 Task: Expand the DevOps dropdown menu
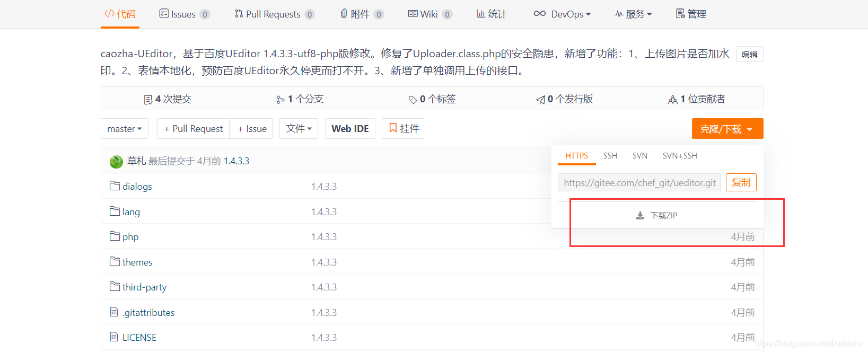click(x=562, y=14)
